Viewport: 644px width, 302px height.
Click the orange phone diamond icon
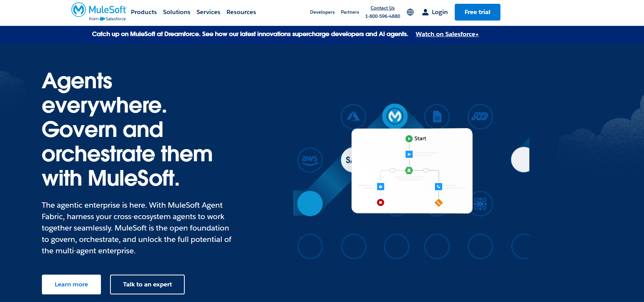tap(439, 203)
